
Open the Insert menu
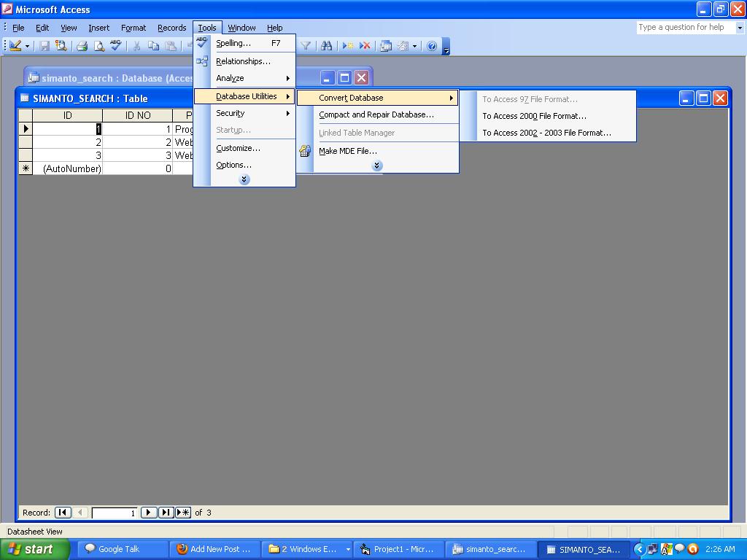click(x=98, y=28)
